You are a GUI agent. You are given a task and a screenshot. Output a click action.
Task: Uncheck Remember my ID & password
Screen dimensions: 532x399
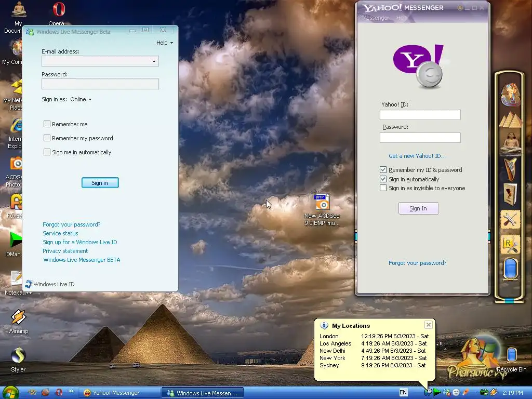(x=383, y=170)
